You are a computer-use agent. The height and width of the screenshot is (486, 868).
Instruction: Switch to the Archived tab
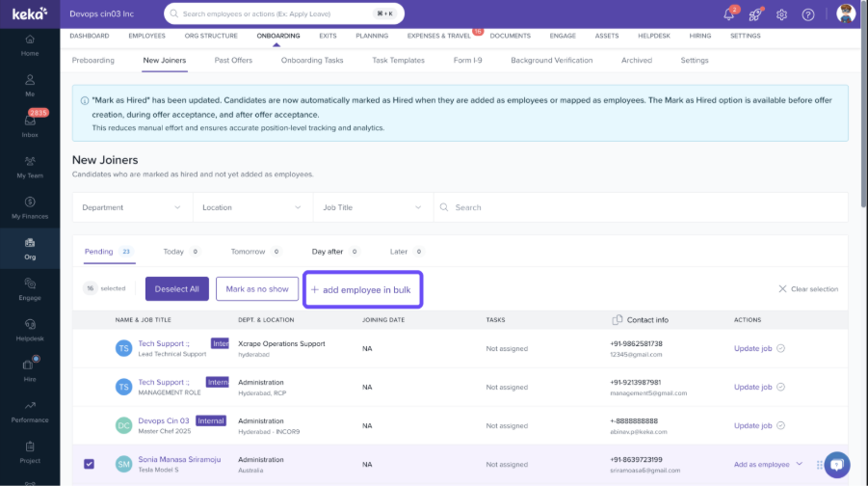tap(636, 60)
